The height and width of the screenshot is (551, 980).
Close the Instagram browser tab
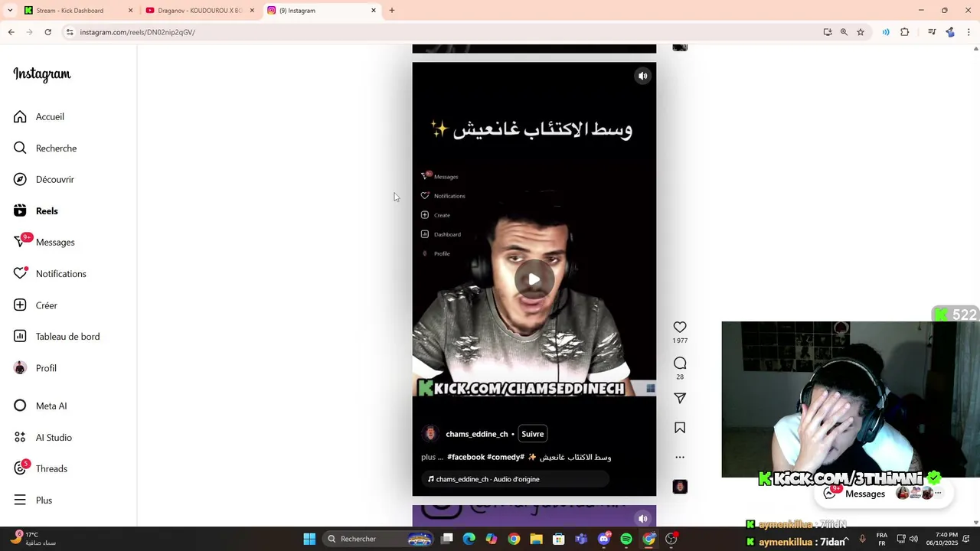click(374, 11)
